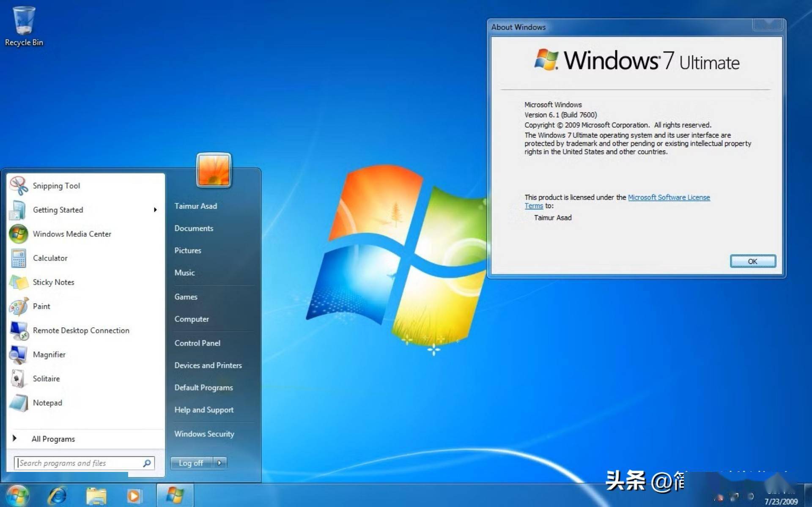
Task: Launch Notepad
Action: coord(47,403)
